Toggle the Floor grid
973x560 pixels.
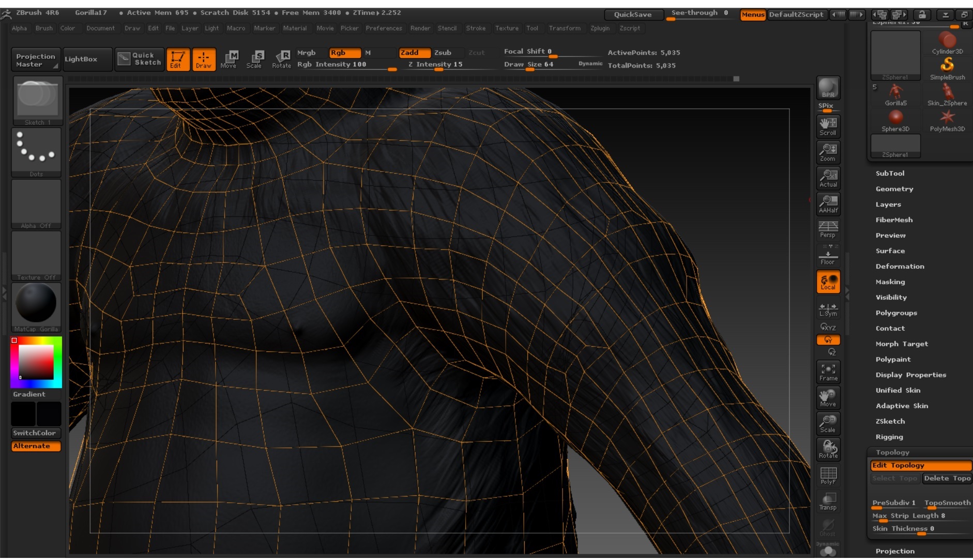pyautogui.click(x=828, y=255)
